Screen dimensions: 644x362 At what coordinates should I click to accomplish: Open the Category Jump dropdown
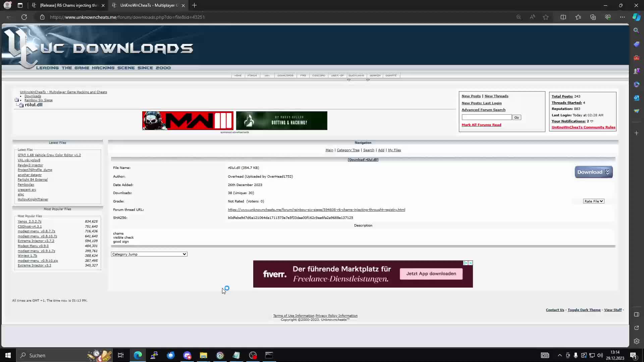[149, 254]
